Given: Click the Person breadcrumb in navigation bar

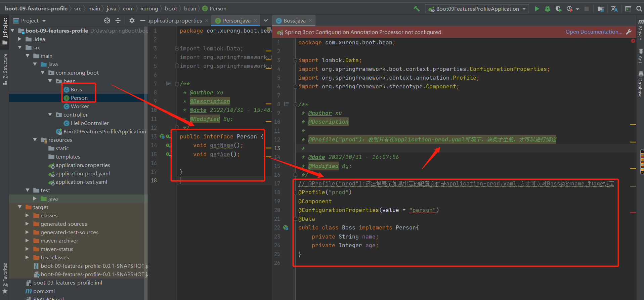Looking at the screenshot, I should 214,8.
